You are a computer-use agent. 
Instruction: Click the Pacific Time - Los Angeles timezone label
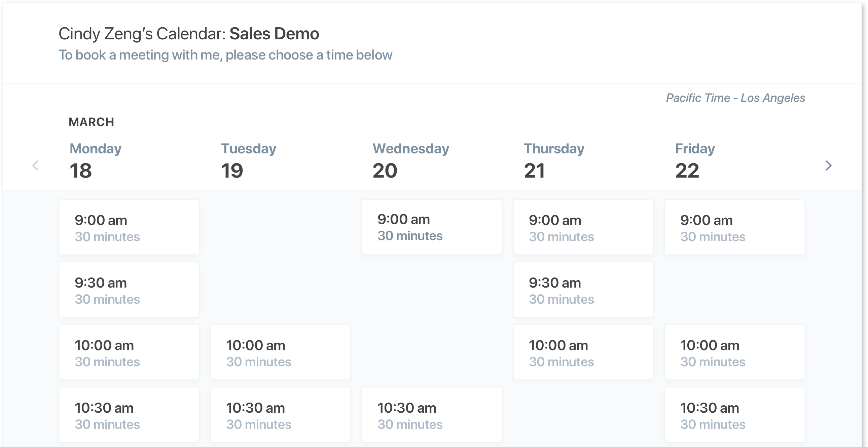735,98
